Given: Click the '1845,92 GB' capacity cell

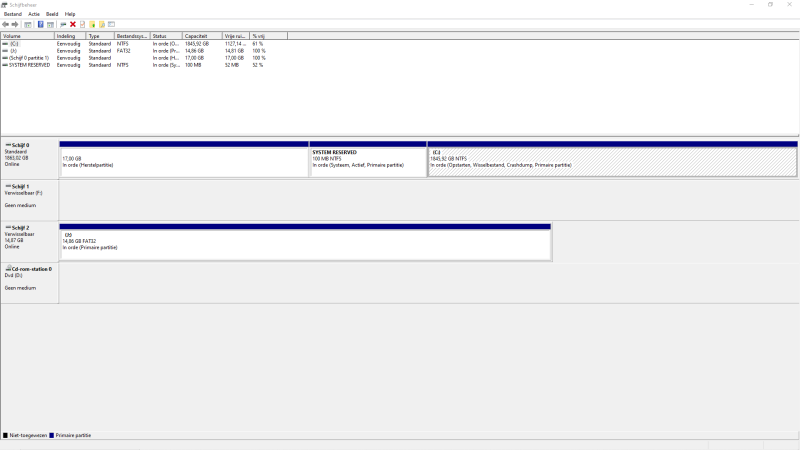Looking at the screenshot, I should [x=197, y=44].
